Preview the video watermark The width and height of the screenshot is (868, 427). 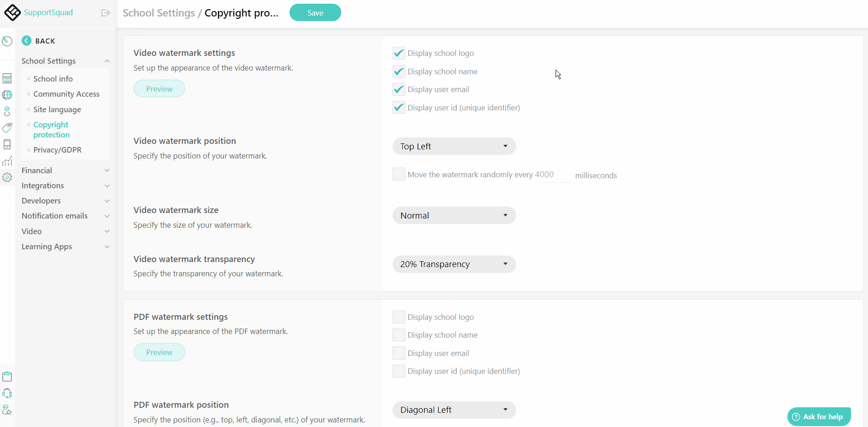159,89
